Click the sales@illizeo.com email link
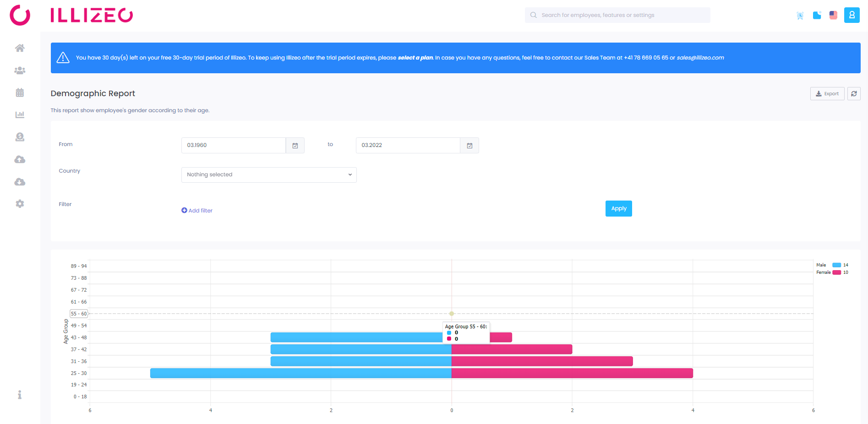868x424 pixels. [x=700, y=58]
